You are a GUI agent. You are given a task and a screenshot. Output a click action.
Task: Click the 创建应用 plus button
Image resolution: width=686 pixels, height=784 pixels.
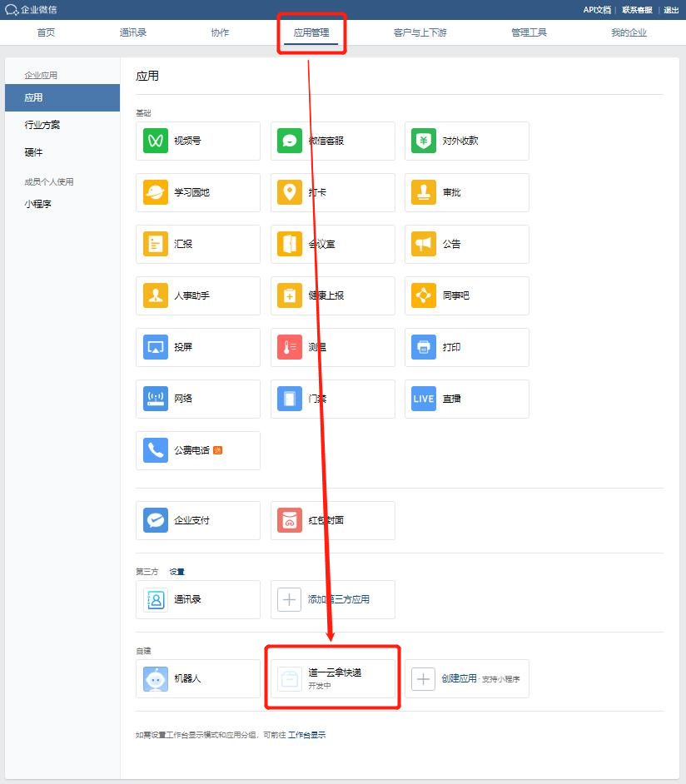point(424,678)
